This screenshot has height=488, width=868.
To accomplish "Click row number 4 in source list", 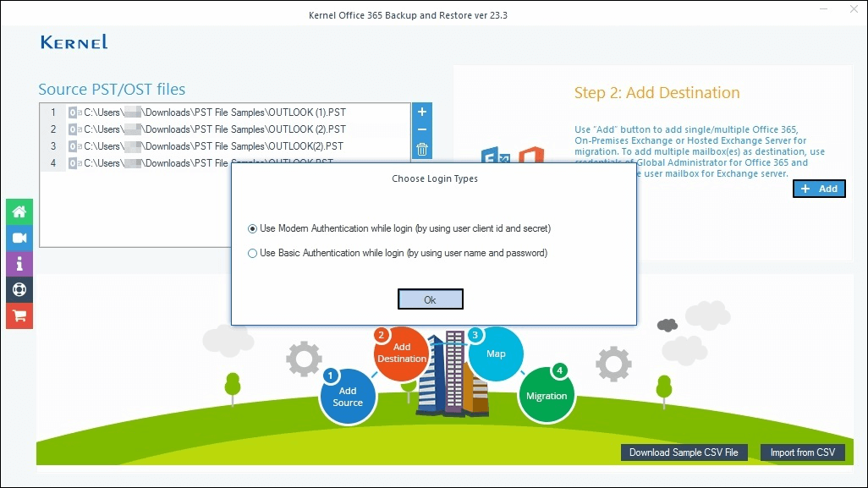I will tap(53, 163).
